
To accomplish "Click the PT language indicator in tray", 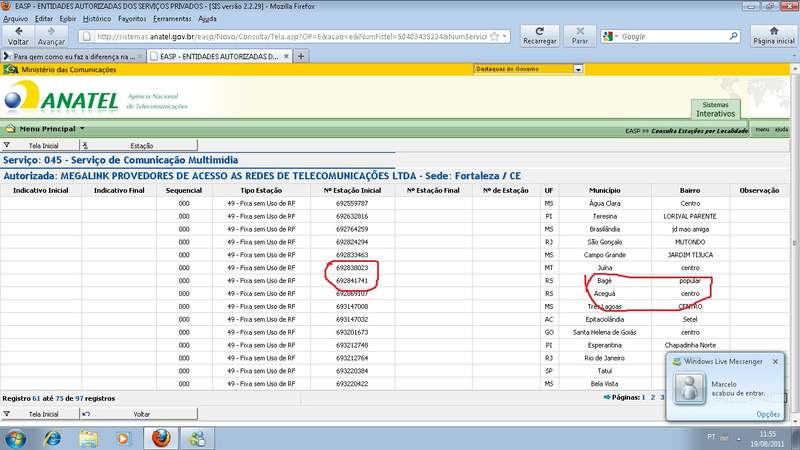I will [x=711, y=437].
